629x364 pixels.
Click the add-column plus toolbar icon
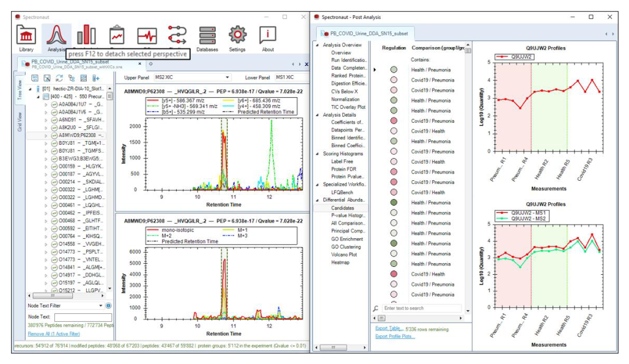pos(96,78)
